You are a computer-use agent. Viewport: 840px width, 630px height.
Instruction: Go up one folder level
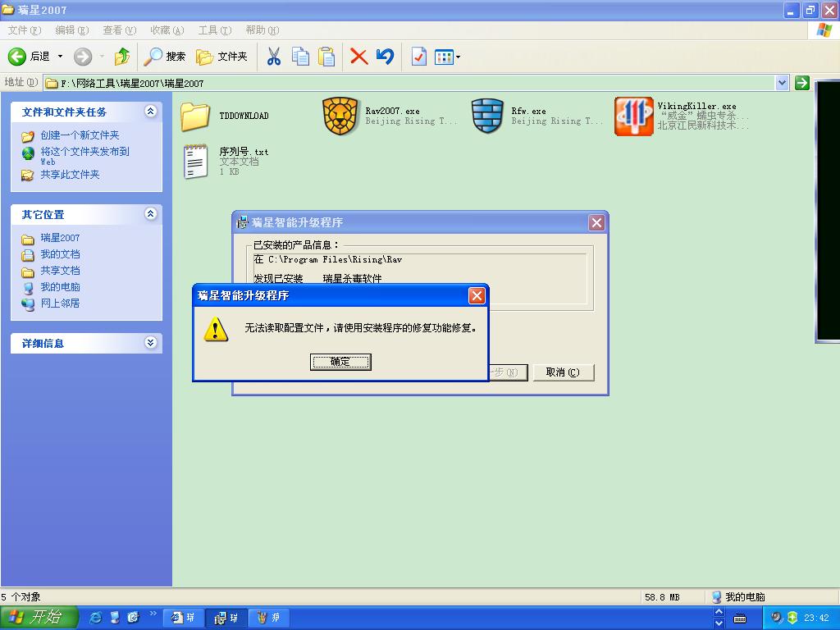point(122,57)
